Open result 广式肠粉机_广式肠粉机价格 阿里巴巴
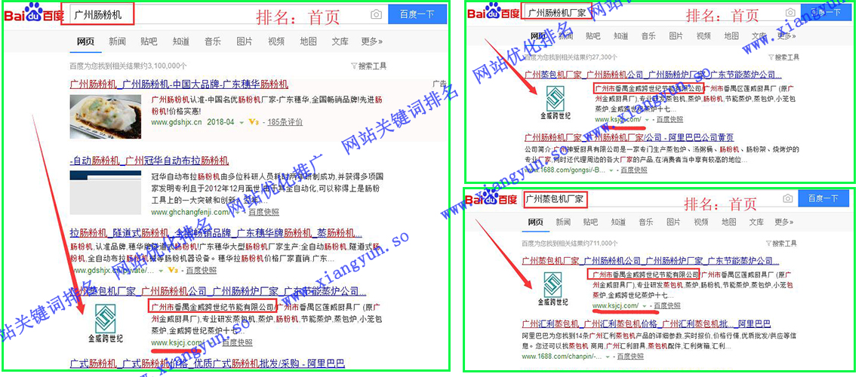868x377 pixels. point(208,363)
